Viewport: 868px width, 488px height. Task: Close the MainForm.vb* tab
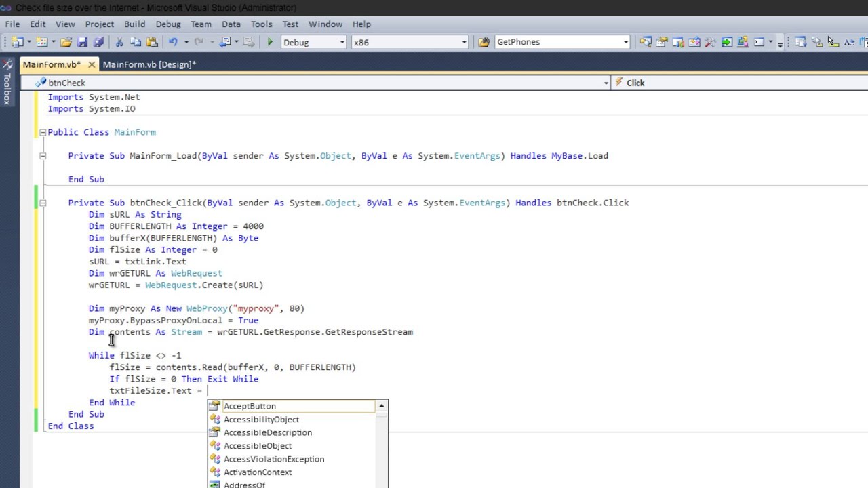click(92, 64)
